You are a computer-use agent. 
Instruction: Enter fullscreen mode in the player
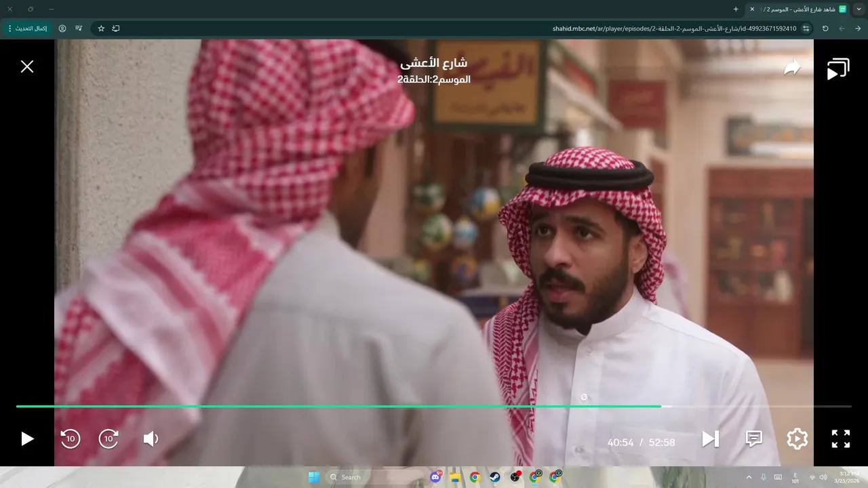coord(841,439)
